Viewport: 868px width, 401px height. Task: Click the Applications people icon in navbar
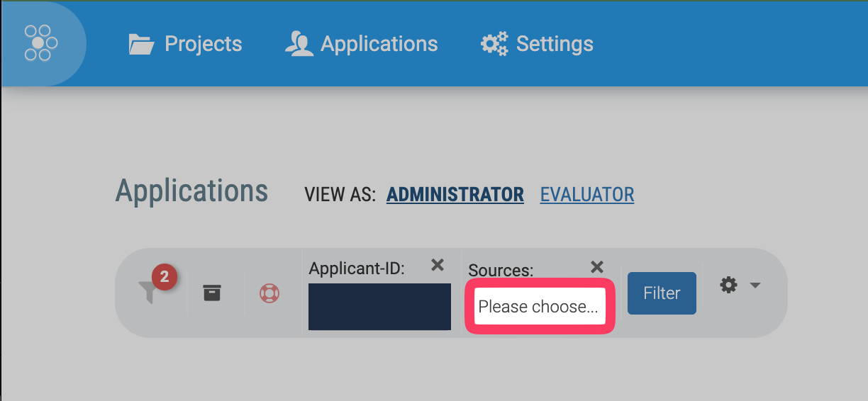299,44
